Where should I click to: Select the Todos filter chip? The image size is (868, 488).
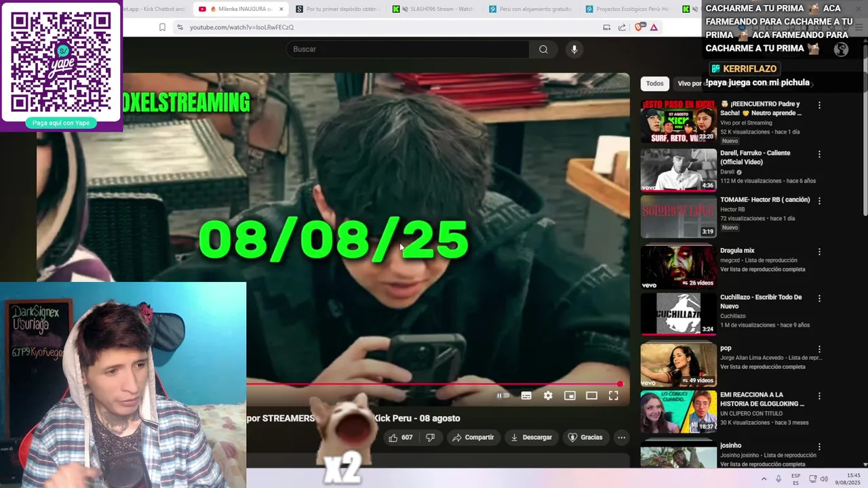pos(655,83)
